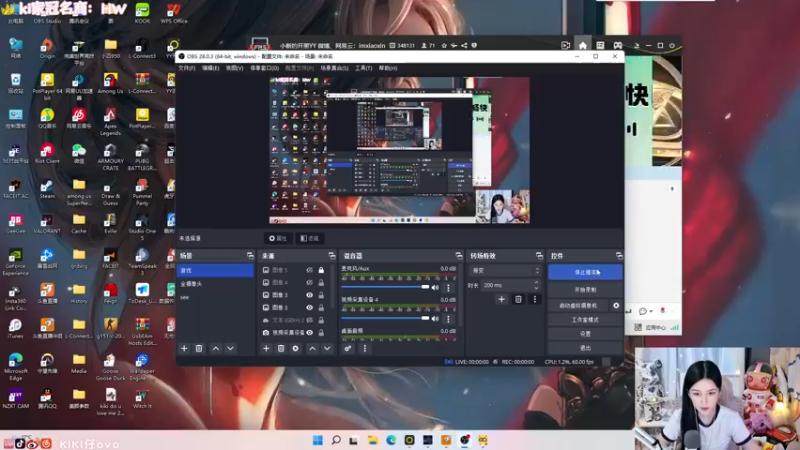This screenshot has width=800, height=450.
Task: Enable 工作室模式 studio mode
Action: pos(585,319)
